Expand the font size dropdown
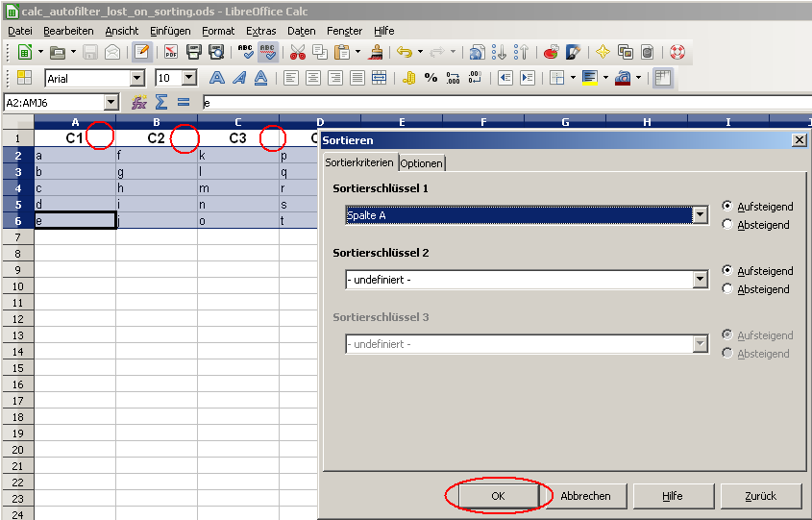Image resolution: width=812 pixels, height=520 pixels. coord(188,78)
